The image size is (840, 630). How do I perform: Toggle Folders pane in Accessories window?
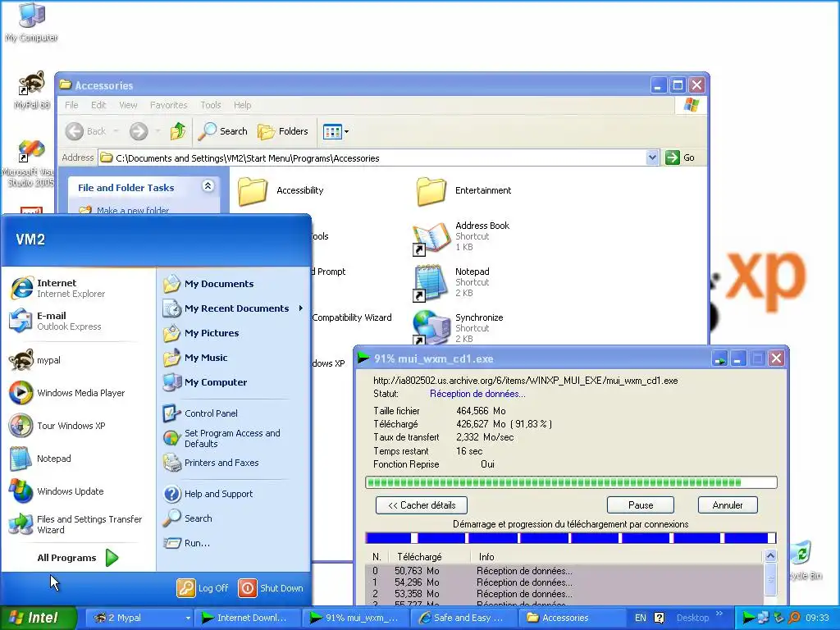(283, 131)
